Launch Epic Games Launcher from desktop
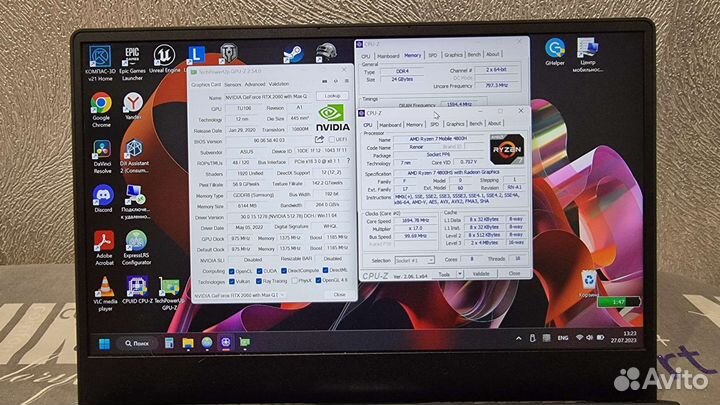720x405 pixels. [x=132, y=63]
